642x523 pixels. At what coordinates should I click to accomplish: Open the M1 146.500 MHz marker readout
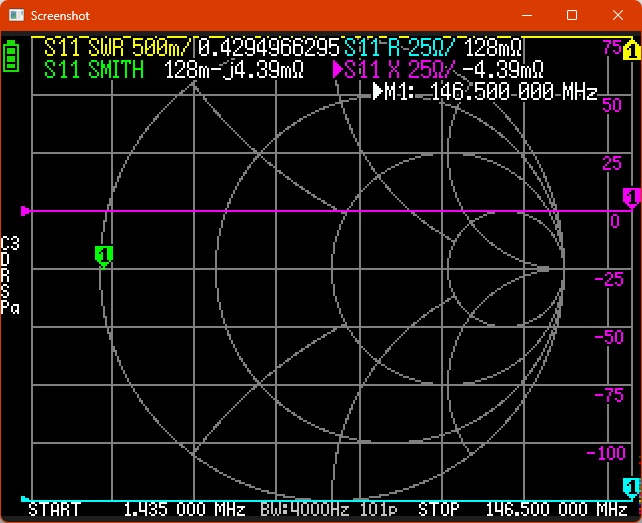(485, 92)
